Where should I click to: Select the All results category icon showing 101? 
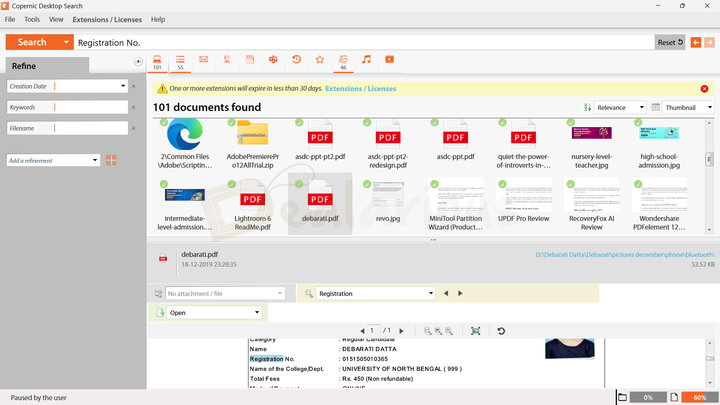(x=157, y=62)
